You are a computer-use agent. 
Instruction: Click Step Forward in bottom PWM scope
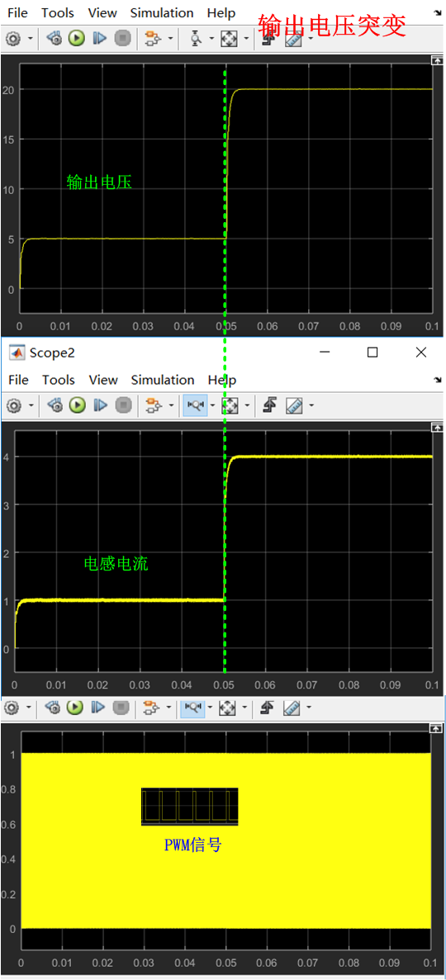[99, 708]
